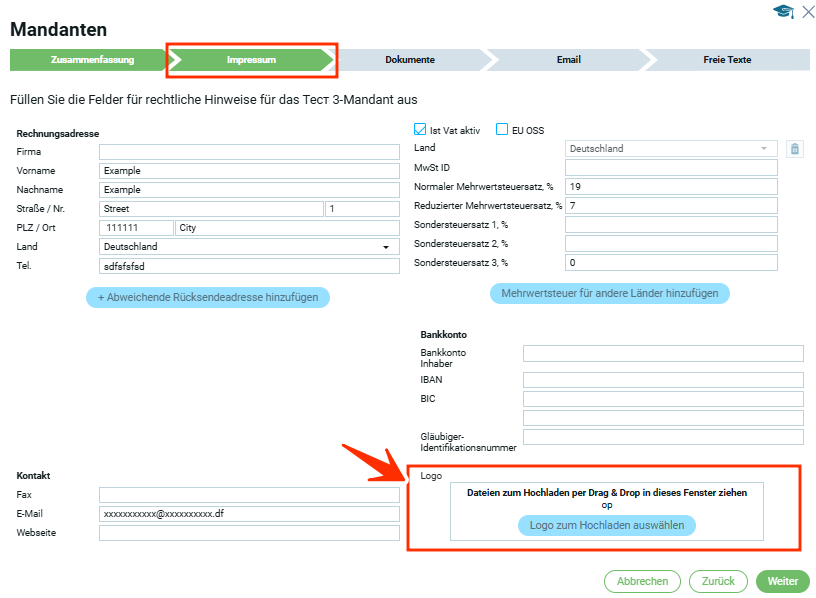This screenshot has height=598, width=816.
Task: Uncheck the Ist Vat aktiv checkbox
Action: pyautogui.click(x=421, y=130)
